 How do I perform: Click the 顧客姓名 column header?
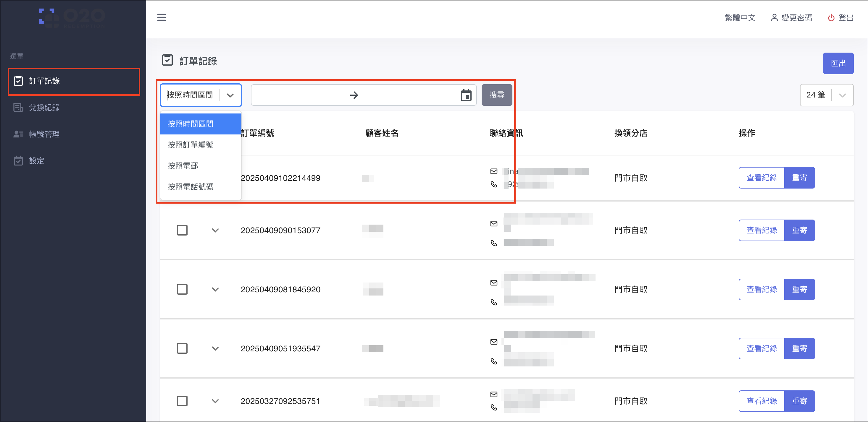pyautogui.click(x=382, y=133)
